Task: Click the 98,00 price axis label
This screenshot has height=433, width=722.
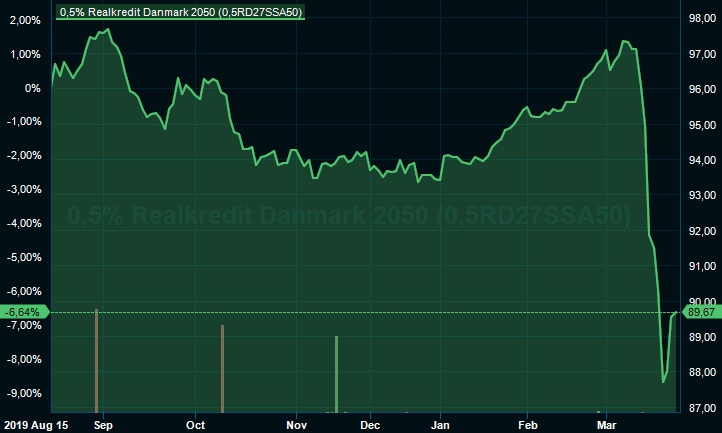Action: click(x=702, y=19)
